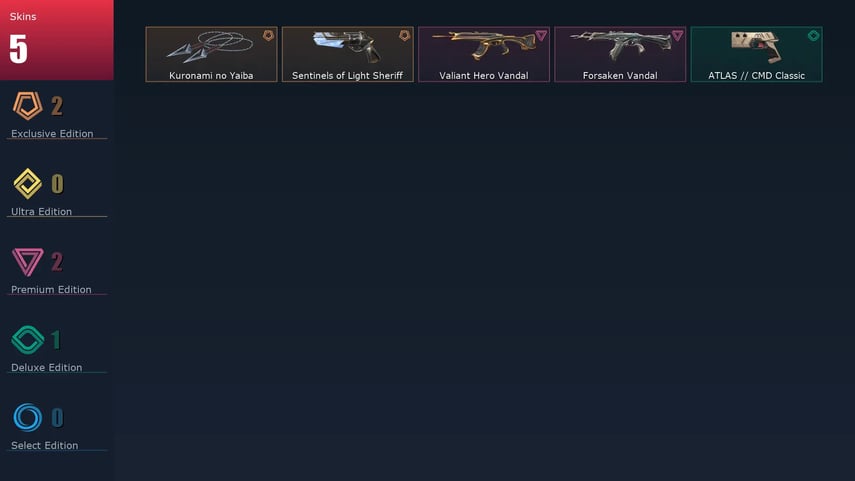Click the Deluxe Edition green icon

point(27,340)
